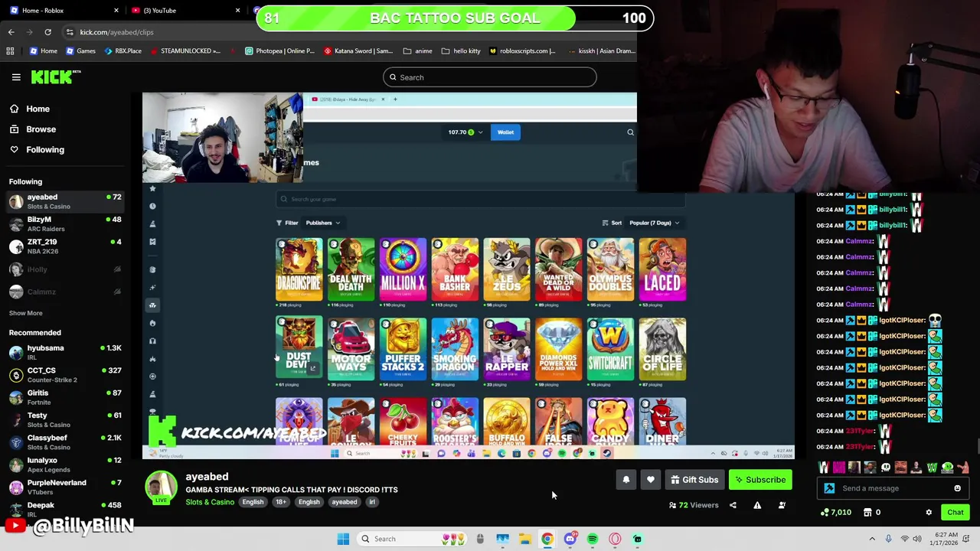
Task: Click the Filter button in the stream
Action: click(287, 223)
